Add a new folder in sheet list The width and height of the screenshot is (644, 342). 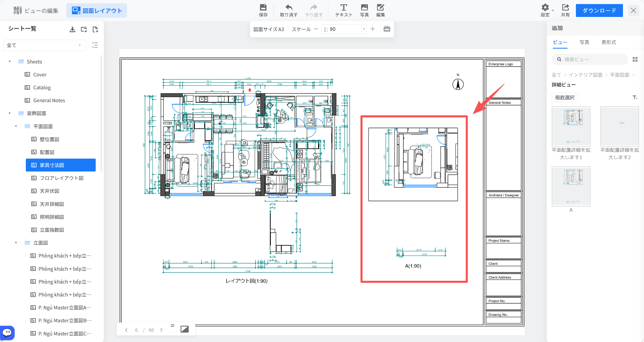point(84,29)
